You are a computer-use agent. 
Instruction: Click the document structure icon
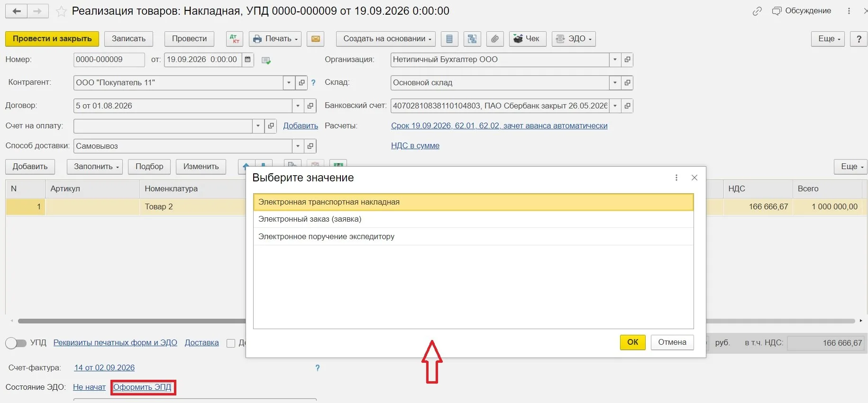click(x=472, y=39)
